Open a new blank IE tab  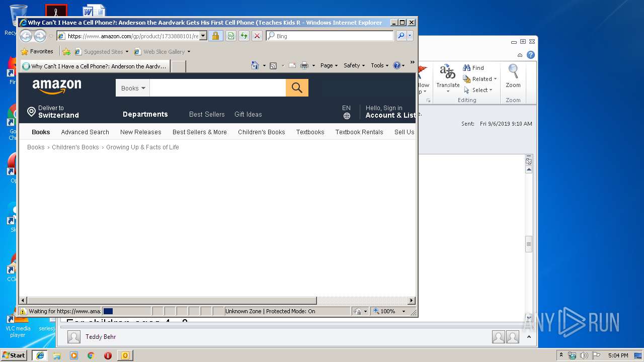179,66
